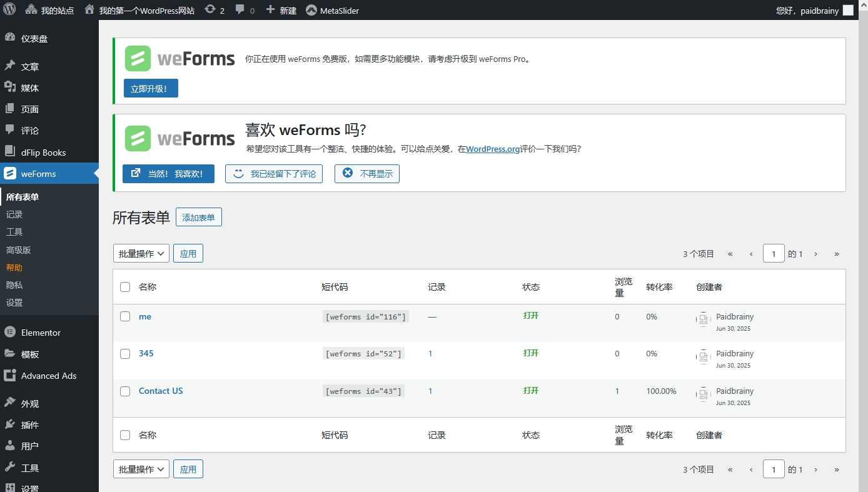Click the 页面 pages icon in sidebar
Screen dimensions: 868x492
[9, 109]
